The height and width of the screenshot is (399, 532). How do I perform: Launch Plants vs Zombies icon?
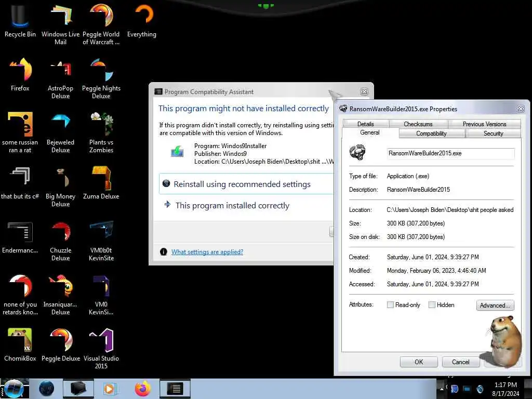[x=101, y=132]
